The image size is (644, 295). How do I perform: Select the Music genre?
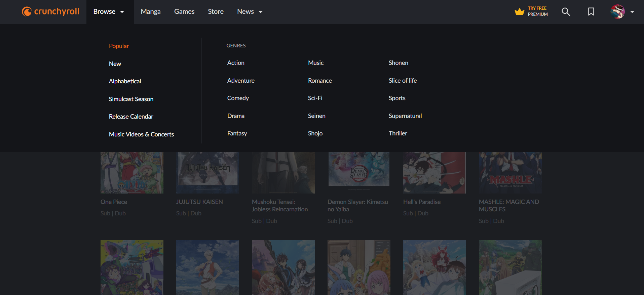[316, 63]
